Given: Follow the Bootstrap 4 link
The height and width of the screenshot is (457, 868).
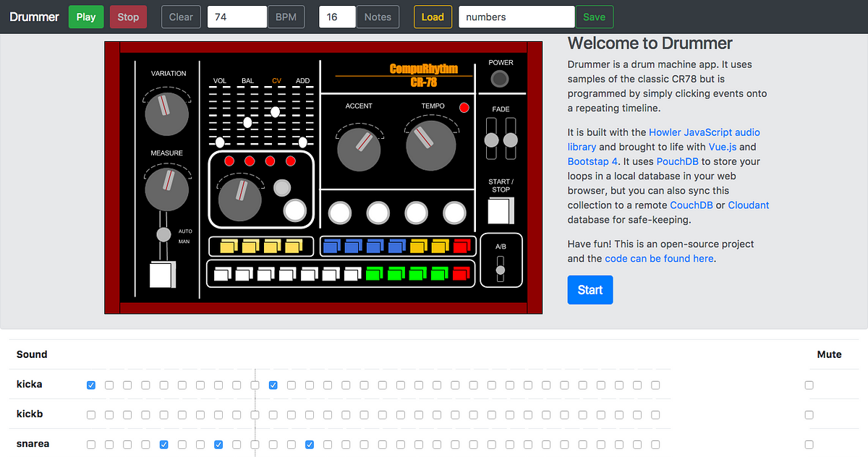Looking at the screenshot, I should [592, 161].
